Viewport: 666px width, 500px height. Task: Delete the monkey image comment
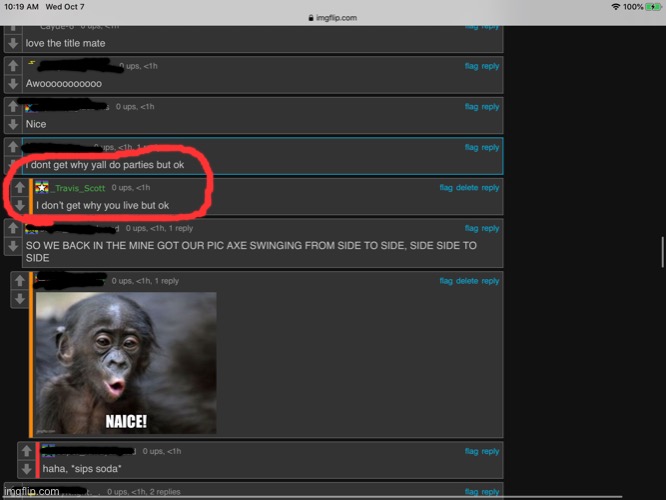click(x=467, y=281)
